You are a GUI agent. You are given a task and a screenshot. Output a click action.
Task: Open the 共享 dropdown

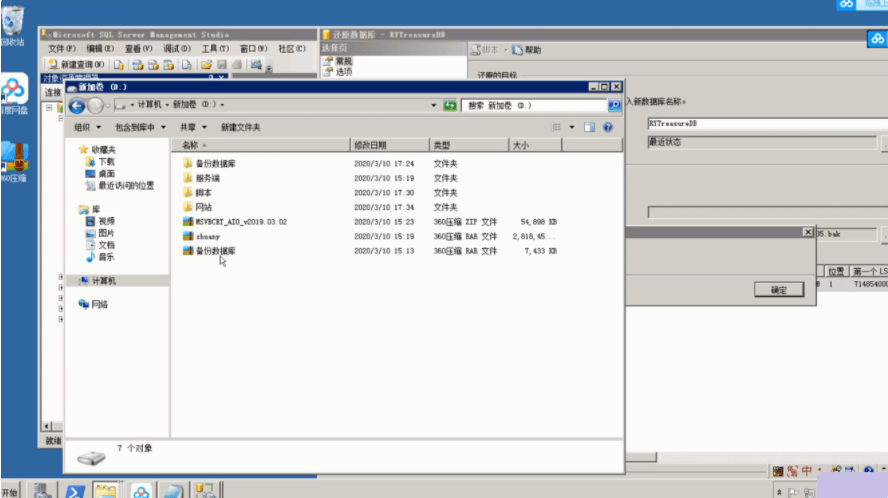[193, 127]
